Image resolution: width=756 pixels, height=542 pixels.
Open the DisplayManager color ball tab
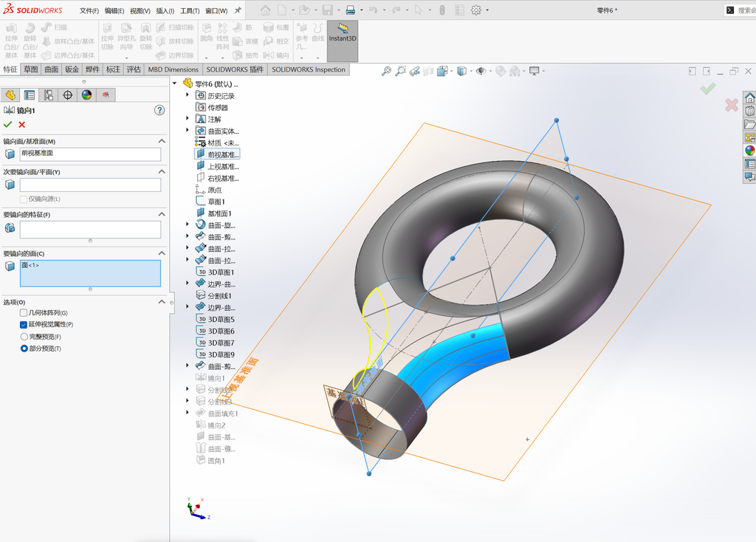[x=87, y=95]
